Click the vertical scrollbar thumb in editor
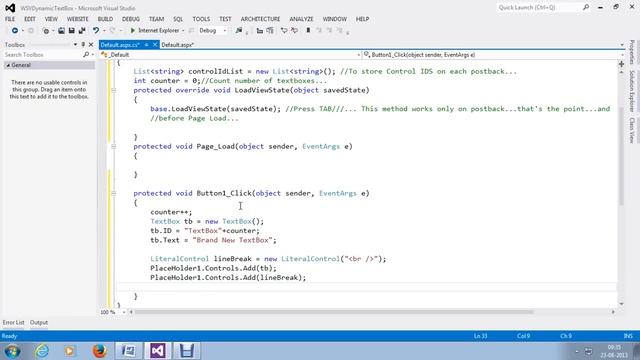 [621, 155]
